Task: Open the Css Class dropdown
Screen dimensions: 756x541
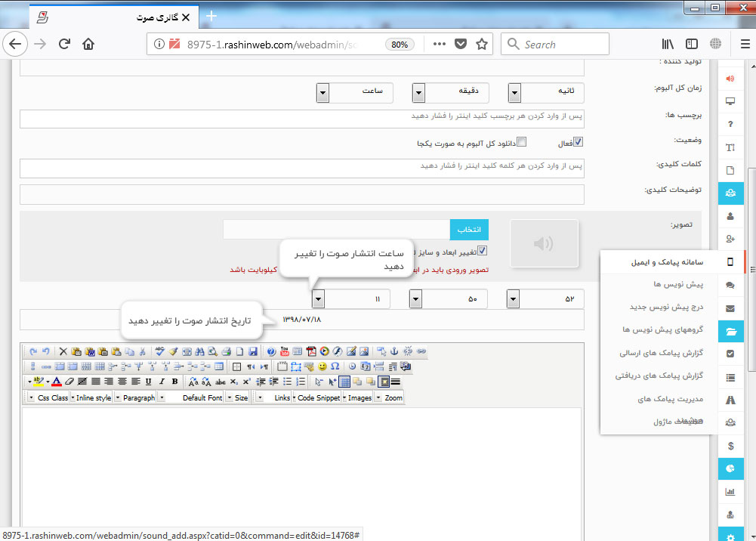Action: 49,397
